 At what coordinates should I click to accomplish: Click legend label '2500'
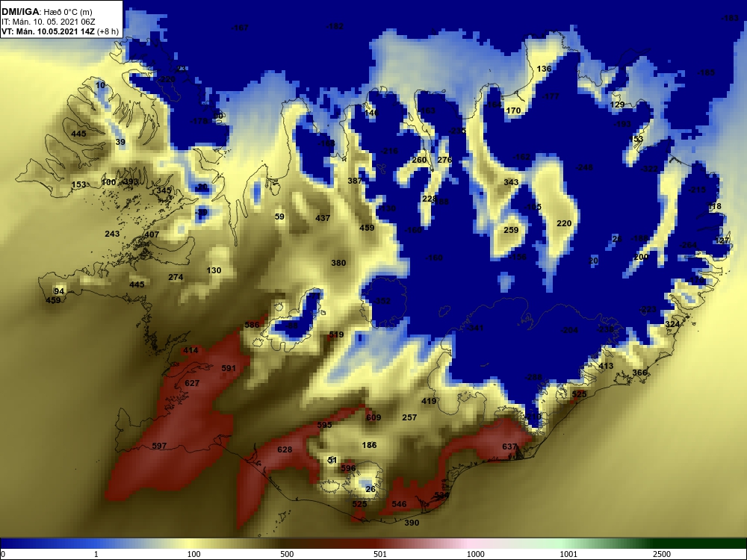pyautogui.click(x=661, y=554)
